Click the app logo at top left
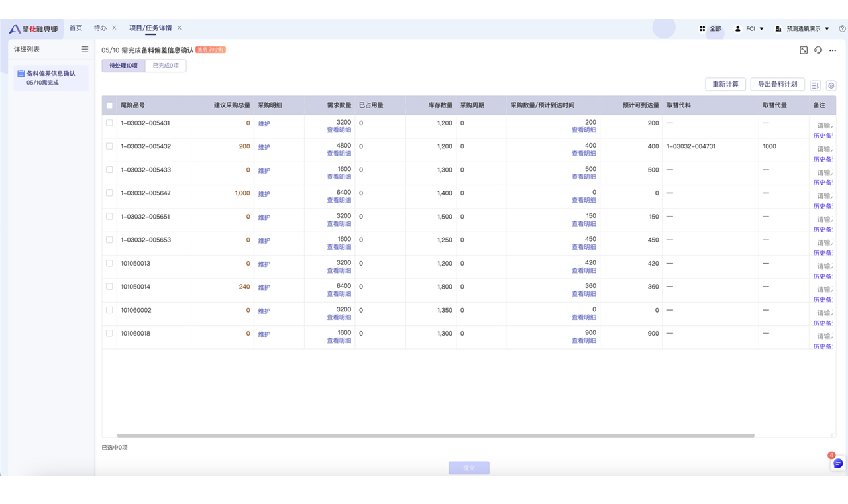 (33, 29)
